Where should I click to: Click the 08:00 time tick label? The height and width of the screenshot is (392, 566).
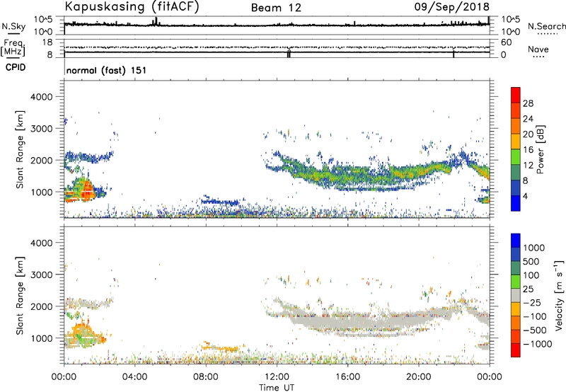pos(206,377)
